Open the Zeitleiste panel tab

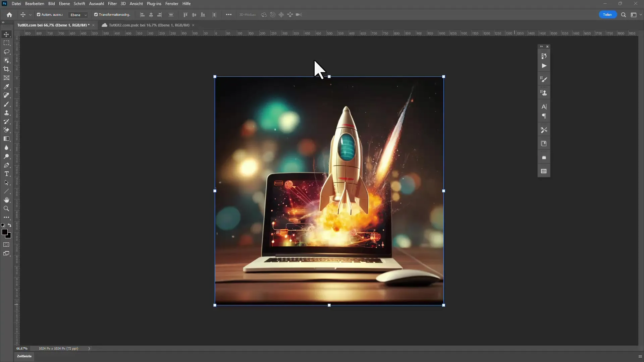click(24, 356)
